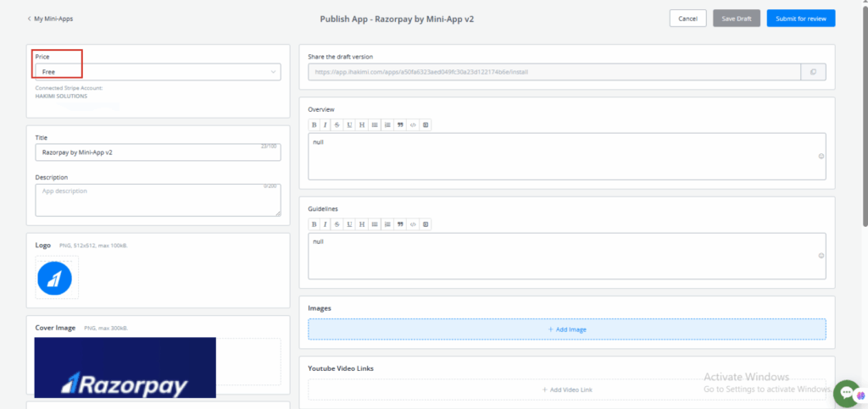Click the Cancel button
The width and height of the screenshot is (868, 409).
pyautogui.click(x=687, y=19)
